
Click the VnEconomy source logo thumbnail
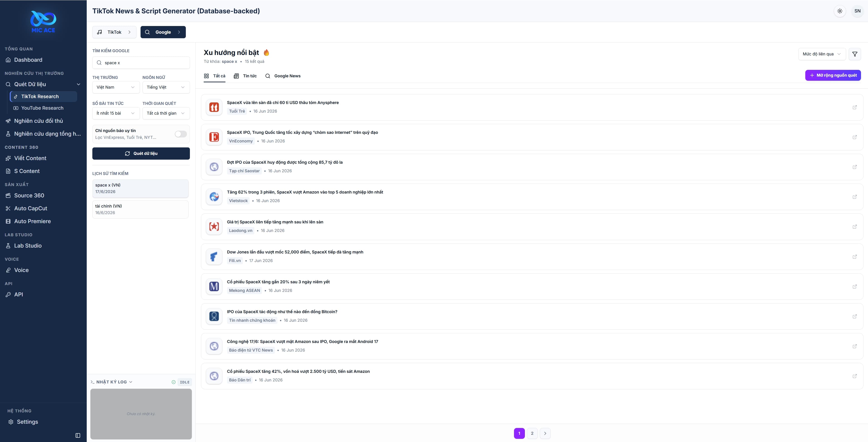214,137
